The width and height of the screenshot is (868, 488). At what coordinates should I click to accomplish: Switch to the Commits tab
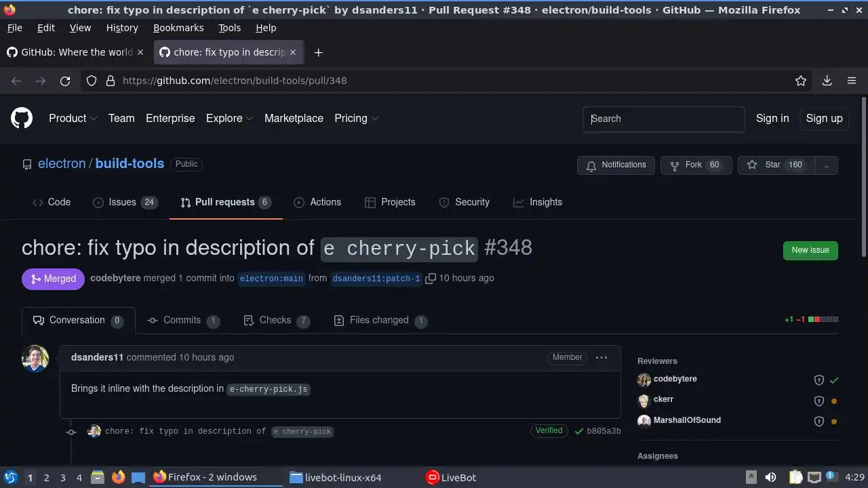(x=183, y=320)
